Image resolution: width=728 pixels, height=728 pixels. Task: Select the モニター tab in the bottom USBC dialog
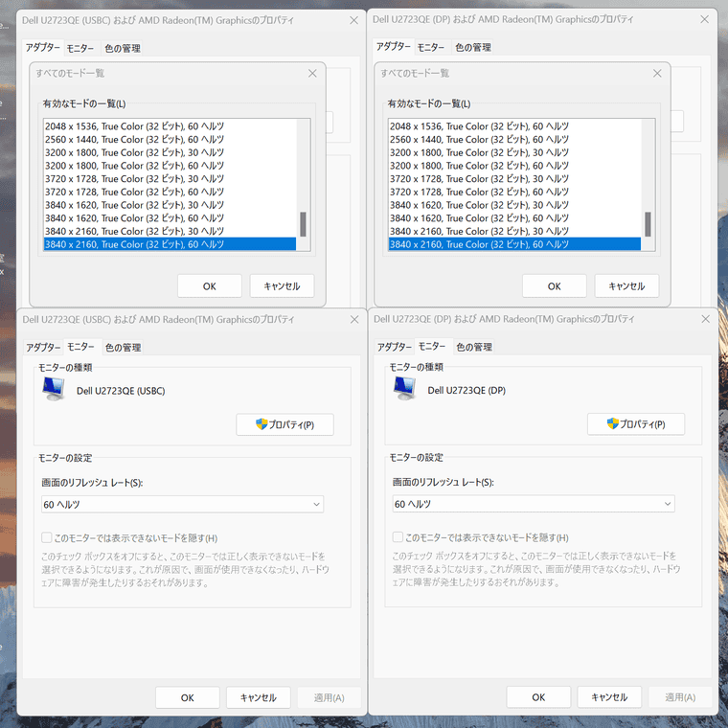click(x=80, y=347)
